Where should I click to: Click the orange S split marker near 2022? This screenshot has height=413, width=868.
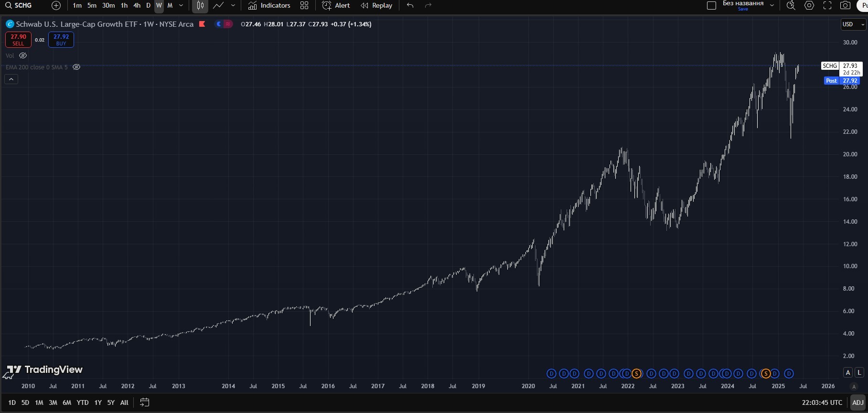(x=636, y=373)
